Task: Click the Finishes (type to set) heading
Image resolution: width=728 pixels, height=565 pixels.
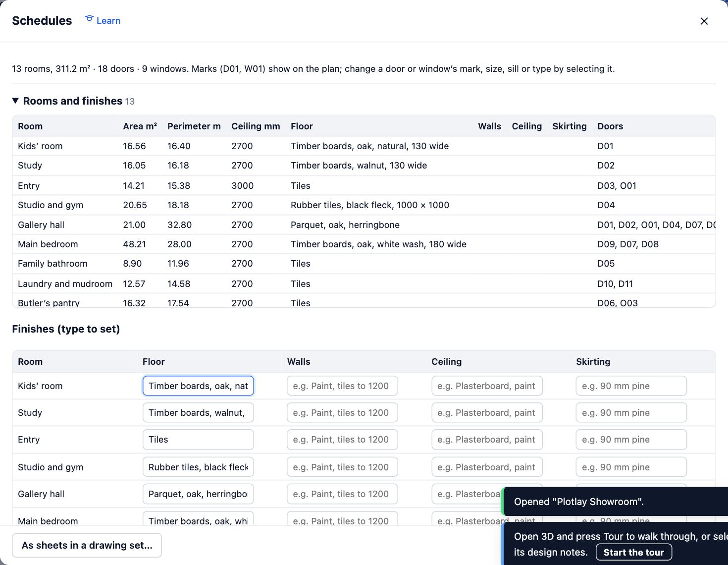Action: point(66,329)
